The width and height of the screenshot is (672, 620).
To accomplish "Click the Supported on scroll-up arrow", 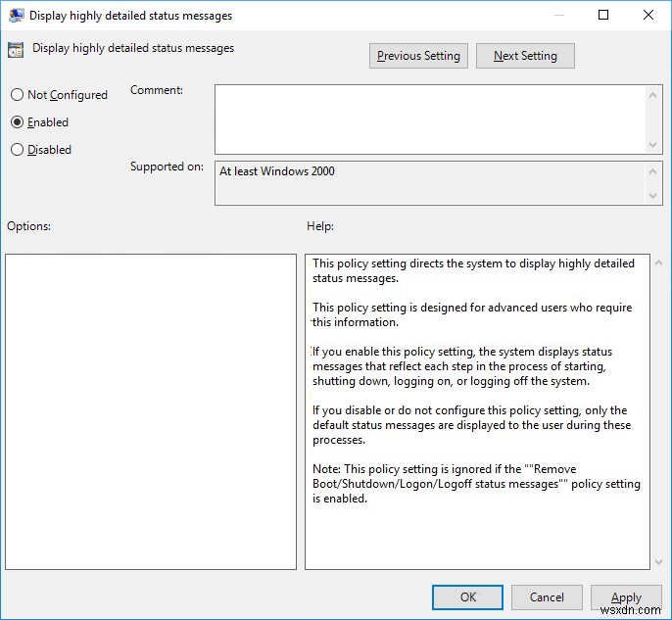I will [652, 171].
